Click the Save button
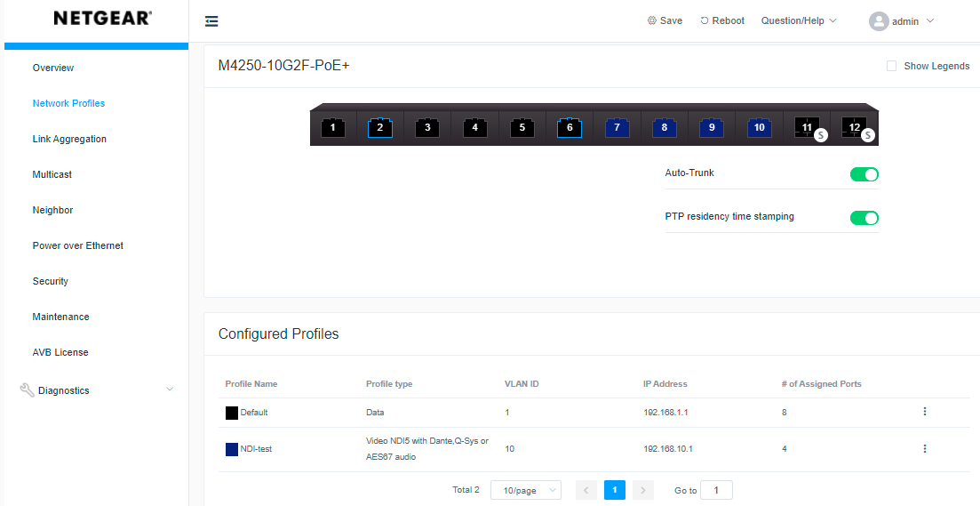 click(x=665, y=20)
